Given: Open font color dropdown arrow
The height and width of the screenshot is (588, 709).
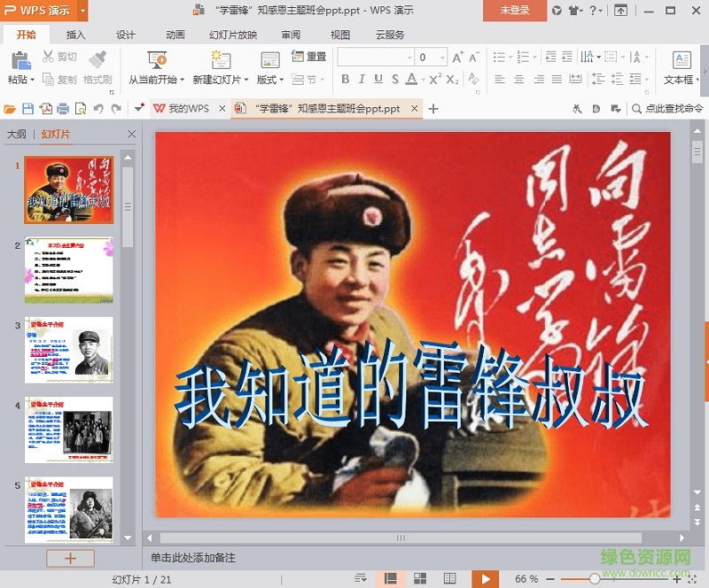Looking at the screenshot, I should (424, 80).
